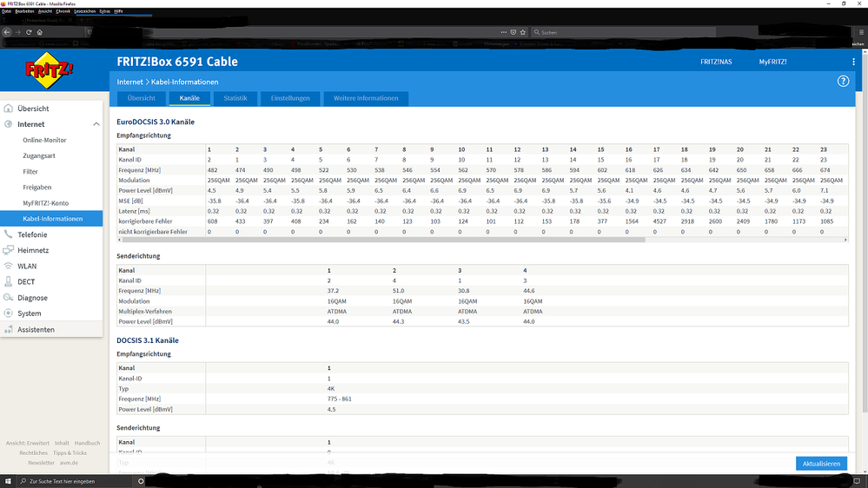868x488 pixels.
Task: Open the Bearbeiten menu
Action: point(24,11)
